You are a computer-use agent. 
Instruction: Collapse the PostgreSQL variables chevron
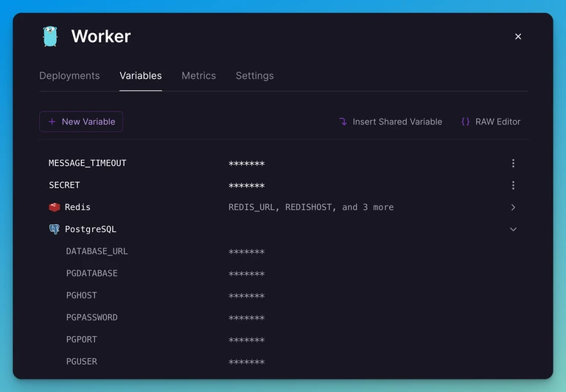click(x=513, y=229)
